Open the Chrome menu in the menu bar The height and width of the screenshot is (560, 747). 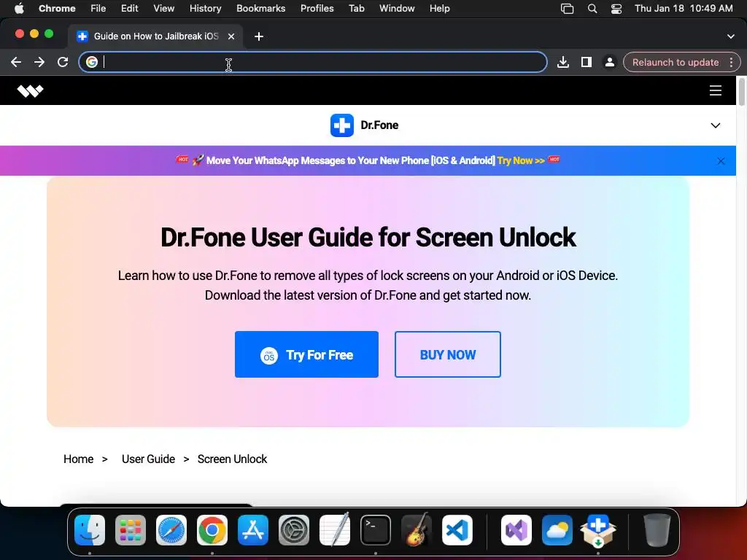point(57,9)
